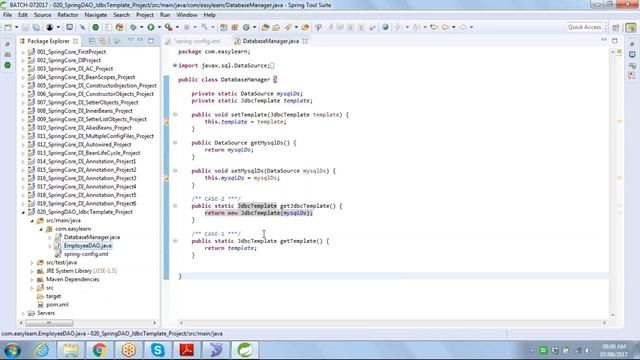Click the Spring perspective icon at far right
Viewport: 640px width, 360px height.
pos(631,27)
